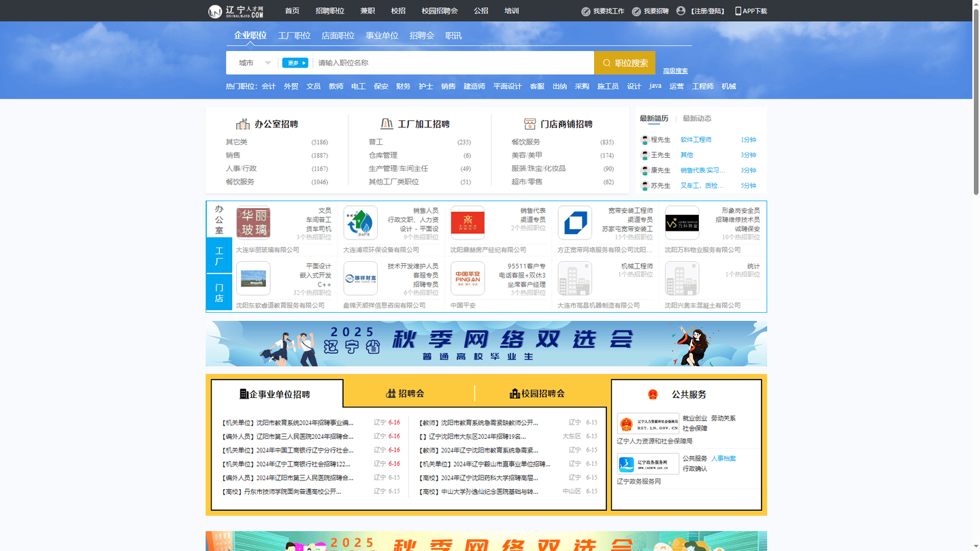This screenshot has height=551, width=980.
Task: Expand the blue 更多 options button
Action: 295,63
